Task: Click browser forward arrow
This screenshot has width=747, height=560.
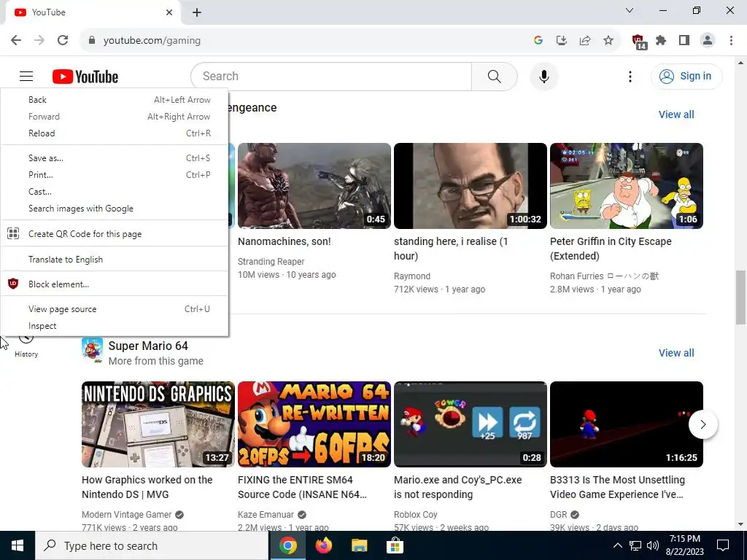Action: pyautogui.click(x=39, y=41)
